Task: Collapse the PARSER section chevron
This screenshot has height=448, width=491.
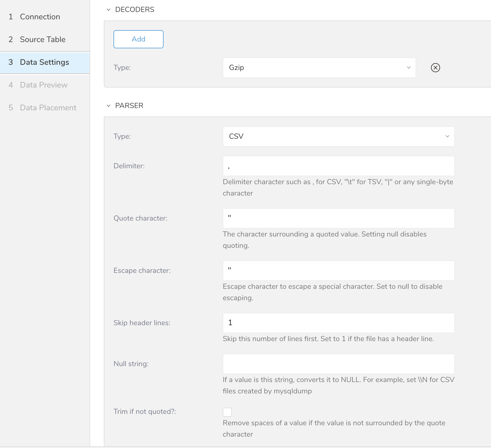Action: click(108, 106)
